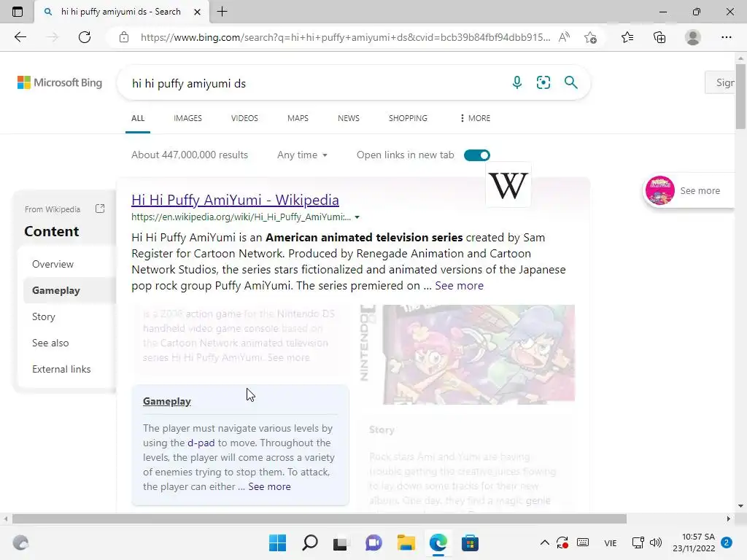
Task: Open the notification count badge
Action: [x=727, y=542]
